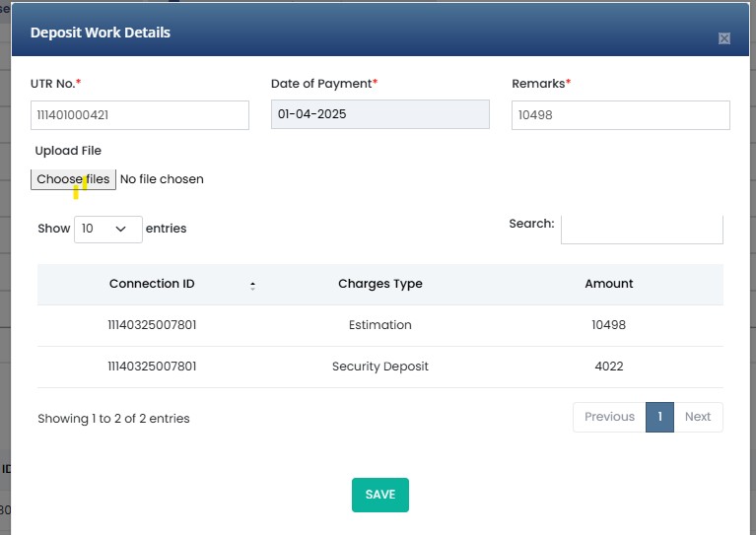The width and height of the screenshot is (756, 535).
Task: Click the Search box
Action: click(x=642, y=229)
